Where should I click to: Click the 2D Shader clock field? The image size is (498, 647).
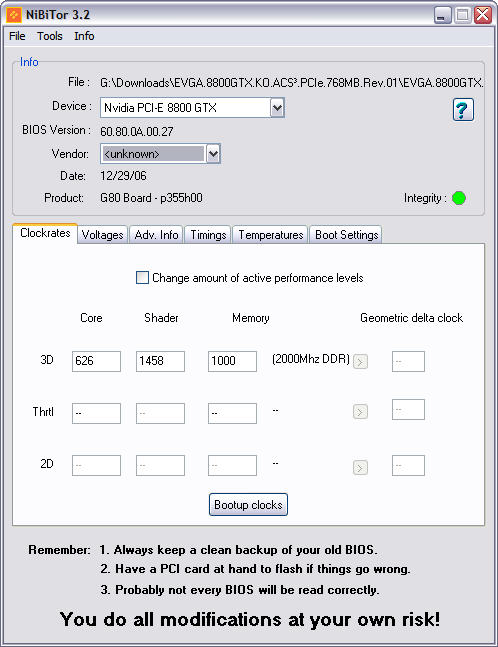click(x=160, y=465)
